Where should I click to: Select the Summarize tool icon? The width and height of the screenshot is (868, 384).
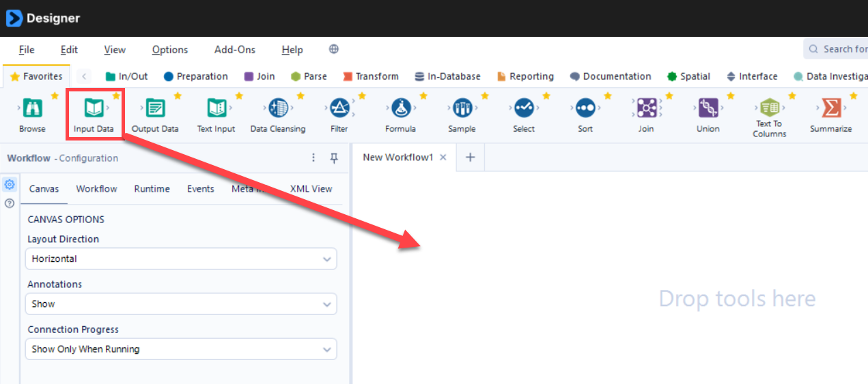(x=831, y=108)
